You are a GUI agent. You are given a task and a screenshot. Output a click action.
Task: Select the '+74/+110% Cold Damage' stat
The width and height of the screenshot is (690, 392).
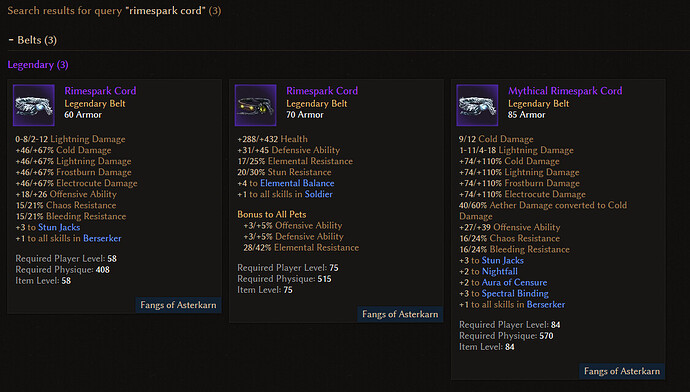click(x=509, y=161)
